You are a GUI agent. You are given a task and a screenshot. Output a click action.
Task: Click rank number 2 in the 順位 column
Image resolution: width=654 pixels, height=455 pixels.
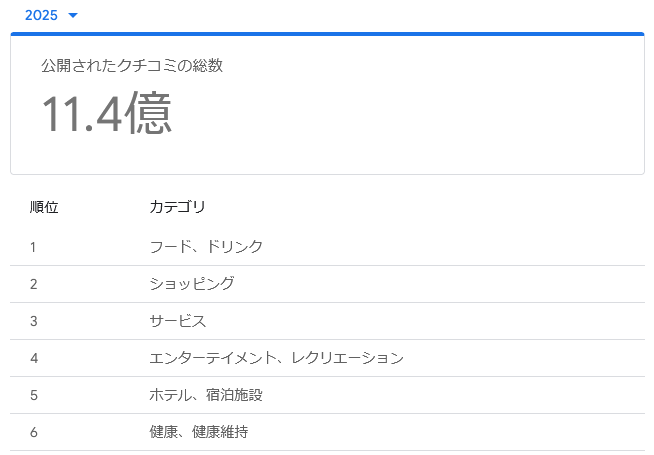(33, 284)
